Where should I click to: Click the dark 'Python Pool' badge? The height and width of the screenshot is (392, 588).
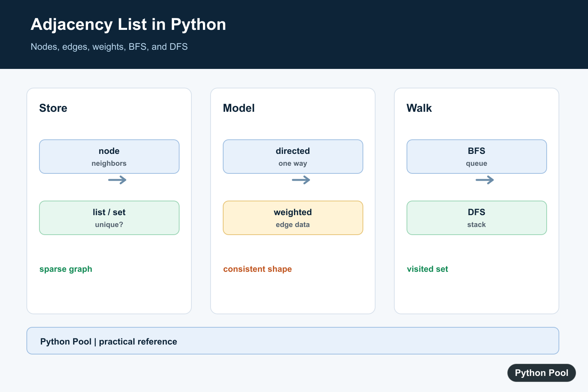tap(542, 373)
